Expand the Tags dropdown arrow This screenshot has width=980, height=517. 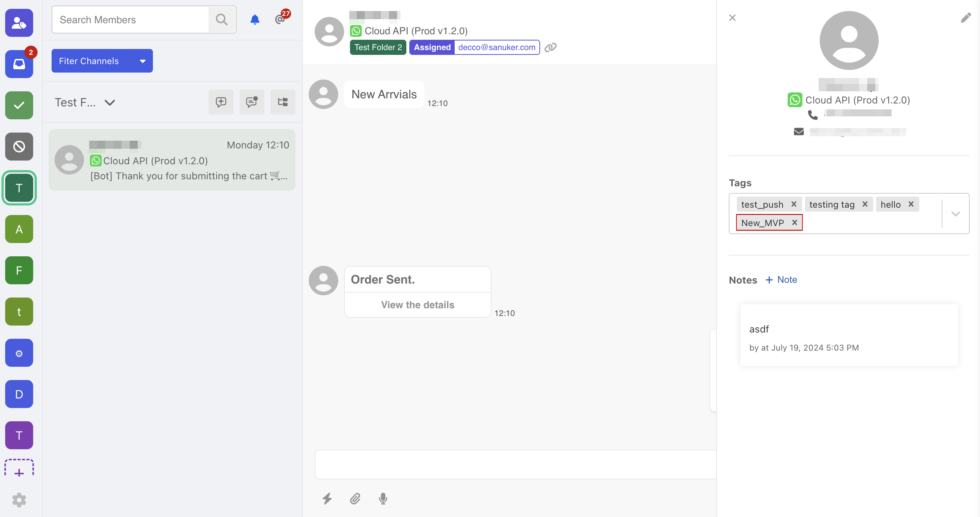click(955, 214)
